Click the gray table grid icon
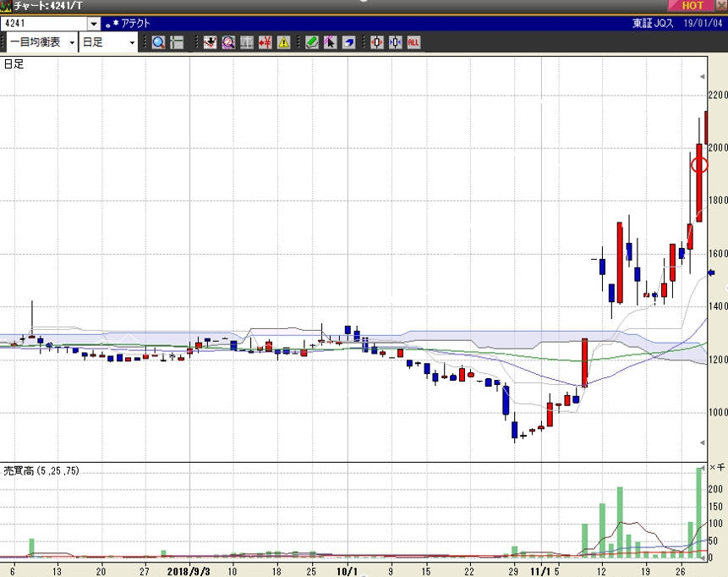Screen dimensions: 728x577 (247, 42)
